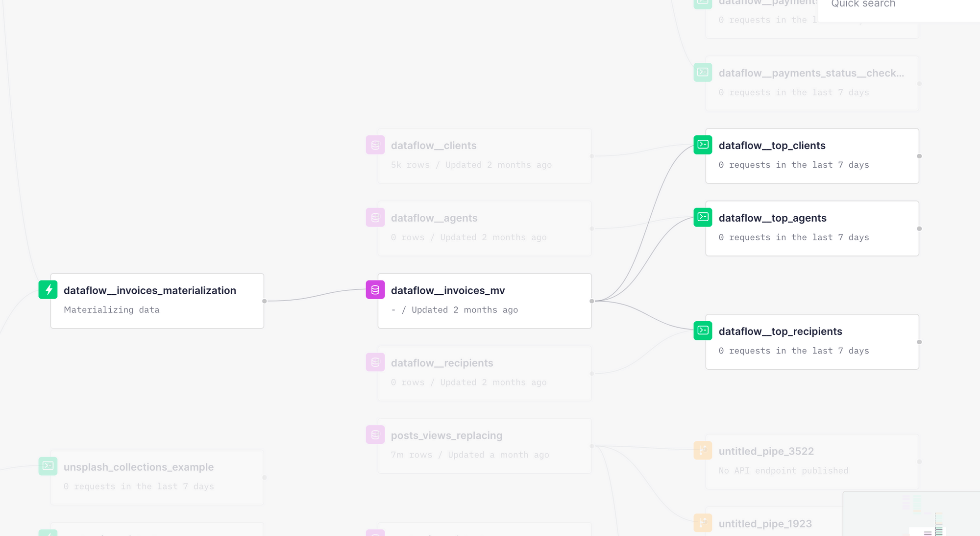Screen dimensions: 980x536
Task: Click the pipe icon on unsplash_collections_example
Action: point(48,466)
